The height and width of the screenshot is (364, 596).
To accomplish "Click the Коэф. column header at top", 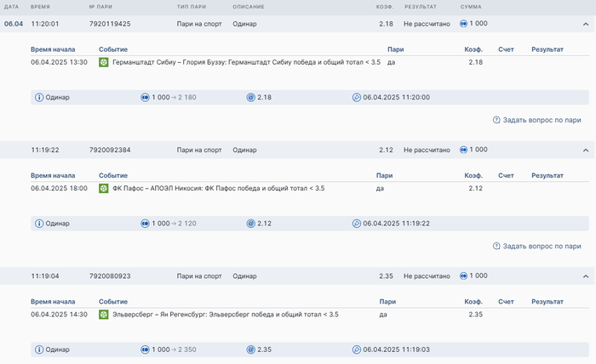I will (387, 7).
